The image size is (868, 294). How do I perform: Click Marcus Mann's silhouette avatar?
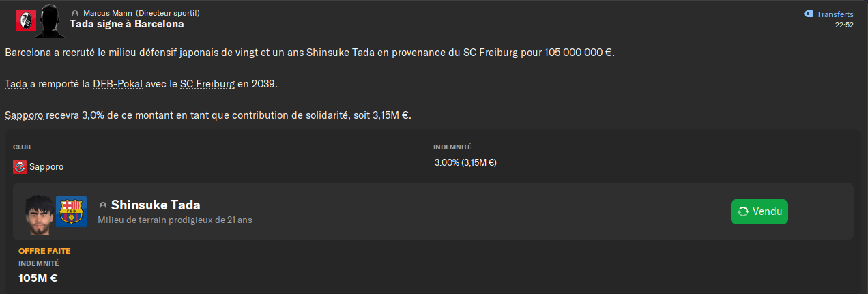(x=50, y=21)
